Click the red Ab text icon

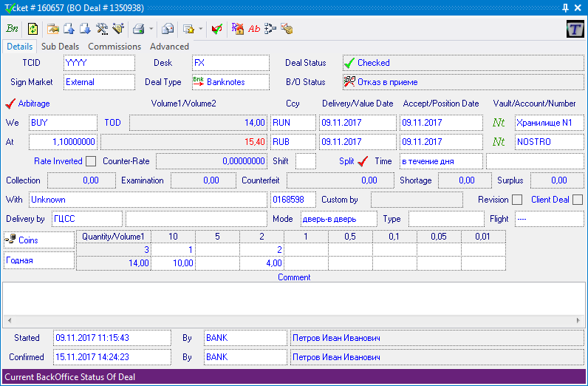(x=254, y=29)
